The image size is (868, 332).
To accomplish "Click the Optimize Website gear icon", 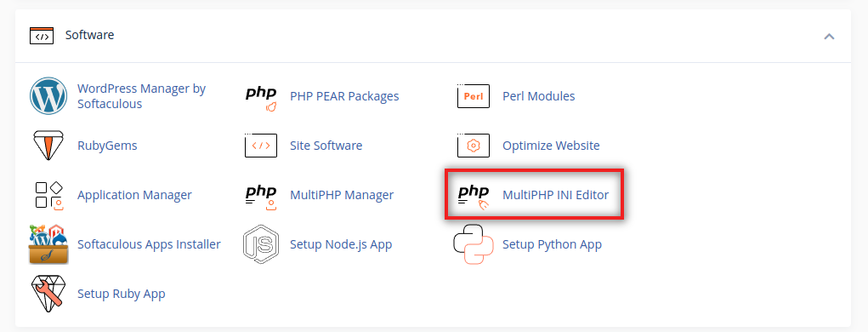I will click(474, 146).
